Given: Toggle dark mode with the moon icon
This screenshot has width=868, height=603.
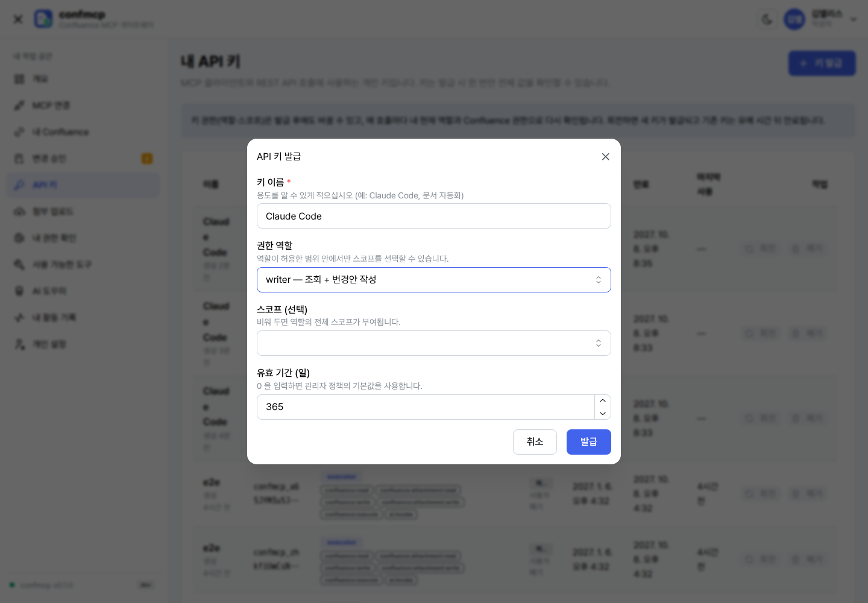Looking at the screenshot, I should click(767, 19).
